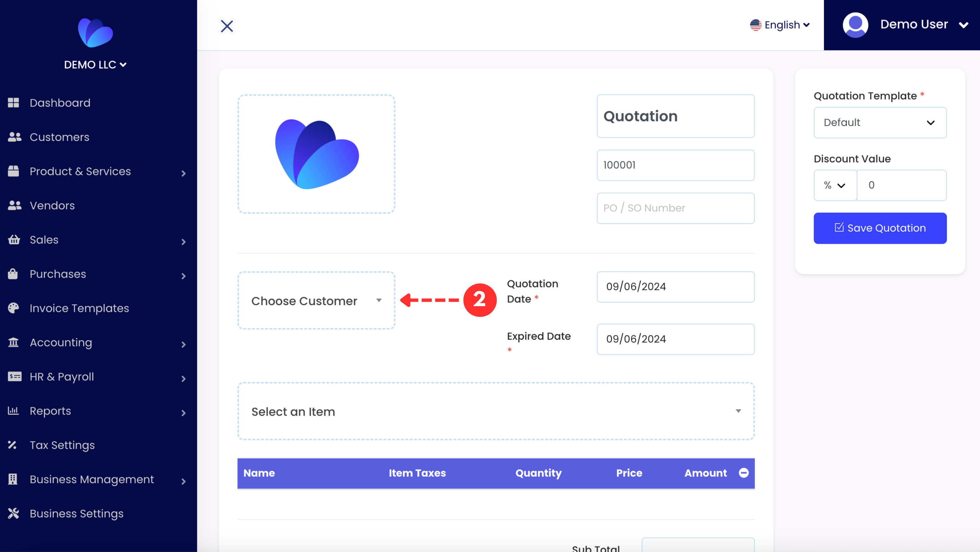Click the Product & Services box icon
The image size is (980, 552).
(x=13, y=171)
